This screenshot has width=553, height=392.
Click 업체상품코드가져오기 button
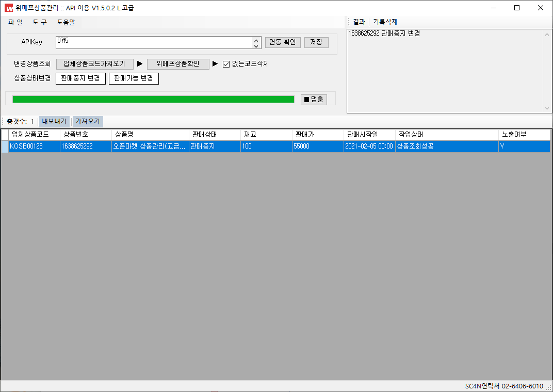pyautogui.click(x=94, y=64)
